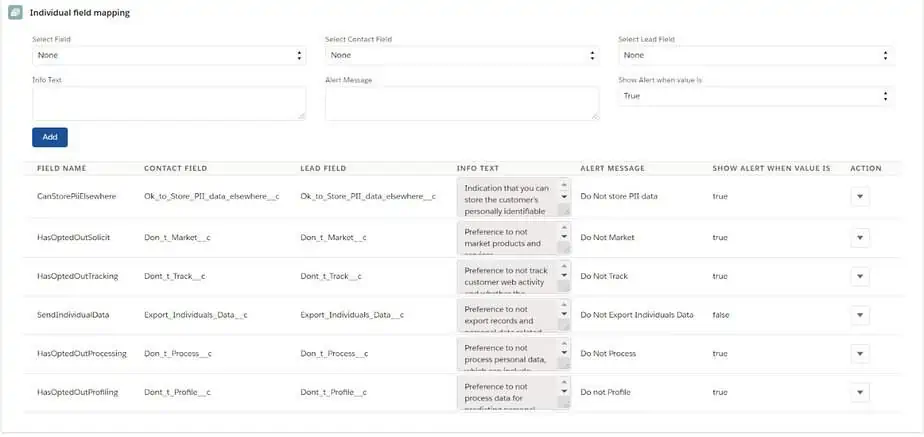Open the Select Lead Field dropdown
The image size is (924, 437).
click(x=755, y=55)
